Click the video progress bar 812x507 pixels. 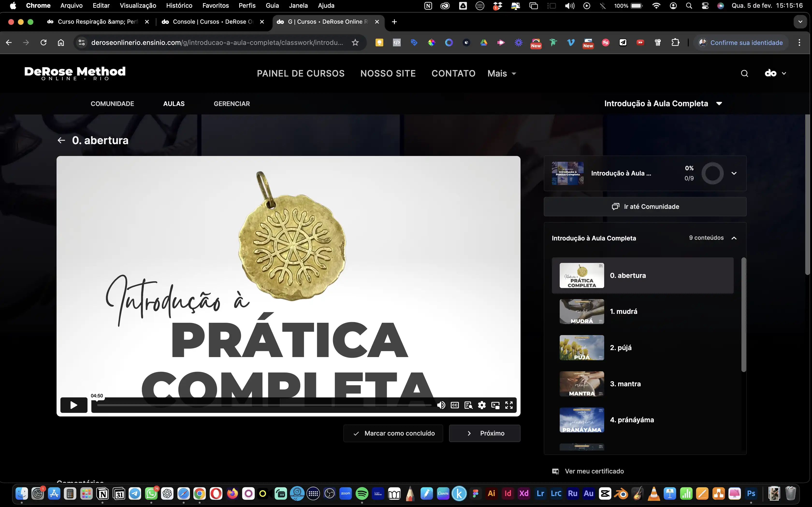[264, 405]
